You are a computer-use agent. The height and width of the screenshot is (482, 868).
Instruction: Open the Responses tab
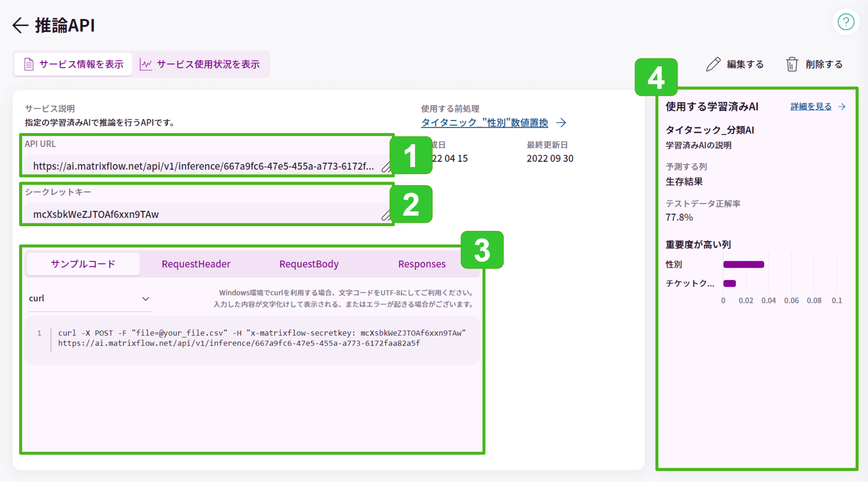coord(422,263)
